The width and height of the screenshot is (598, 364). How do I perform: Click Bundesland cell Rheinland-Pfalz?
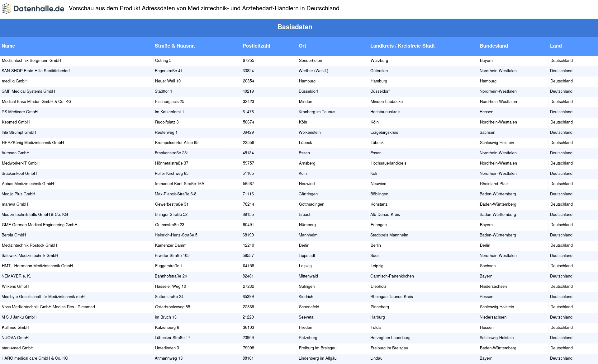[x=494, y=184]
